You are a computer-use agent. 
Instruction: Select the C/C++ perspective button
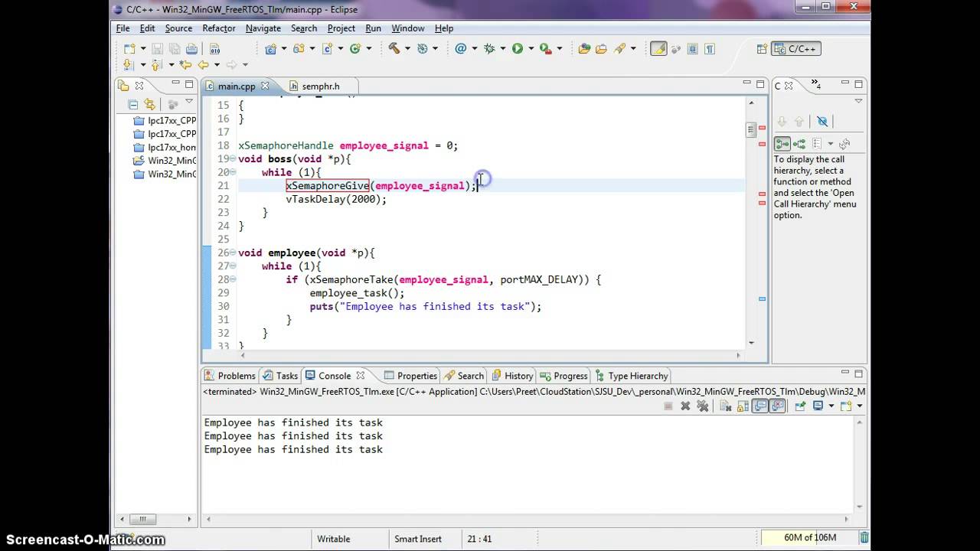tap(796, 49)
